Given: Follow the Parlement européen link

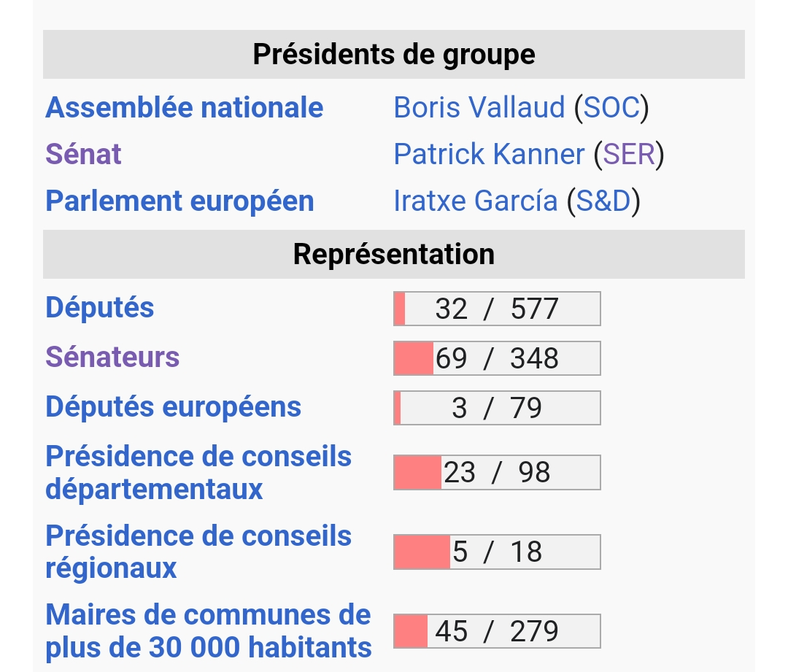Looking at the screenshot, I should [180, 201].
